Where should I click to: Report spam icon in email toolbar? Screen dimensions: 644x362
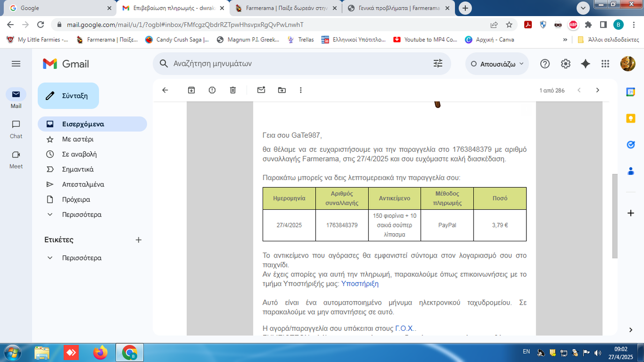(212, 90)
